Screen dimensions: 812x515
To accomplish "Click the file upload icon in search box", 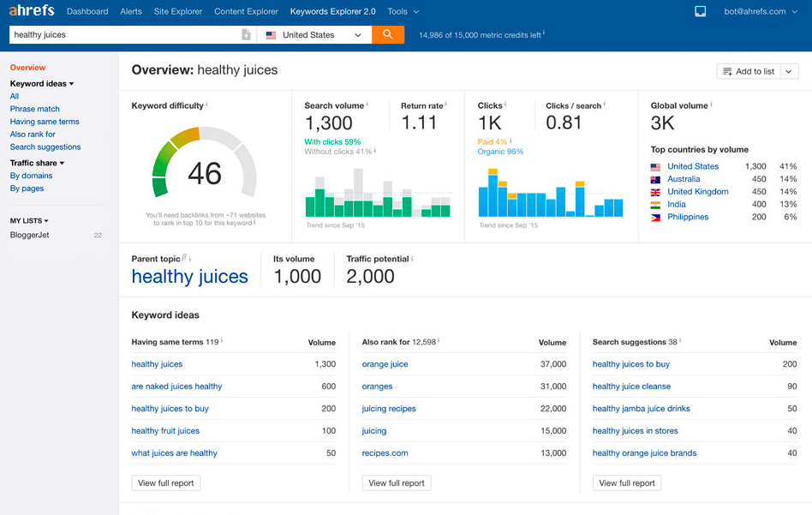I will point(247,35).
